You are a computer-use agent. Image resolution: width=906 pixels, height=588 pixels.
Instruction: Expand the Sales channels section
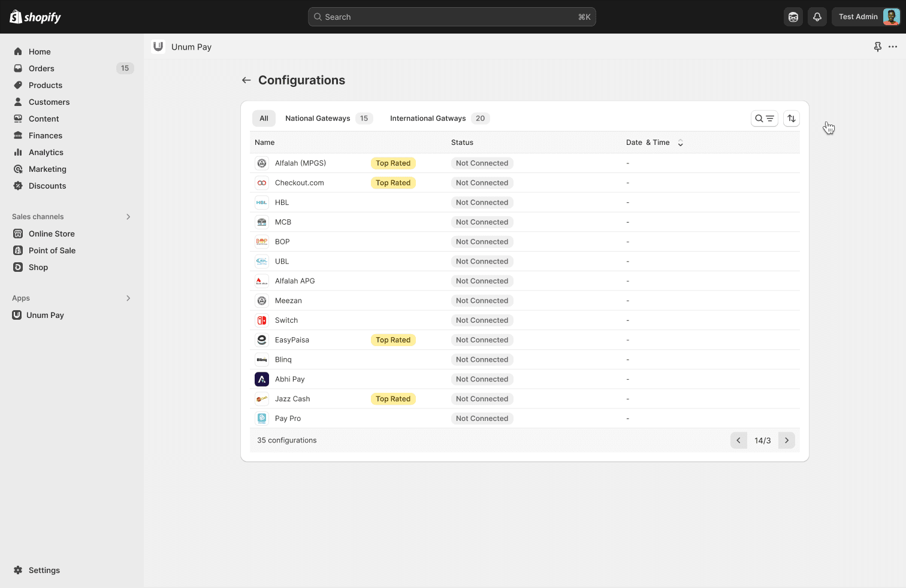pyautogui.click(x=128, y=217)
